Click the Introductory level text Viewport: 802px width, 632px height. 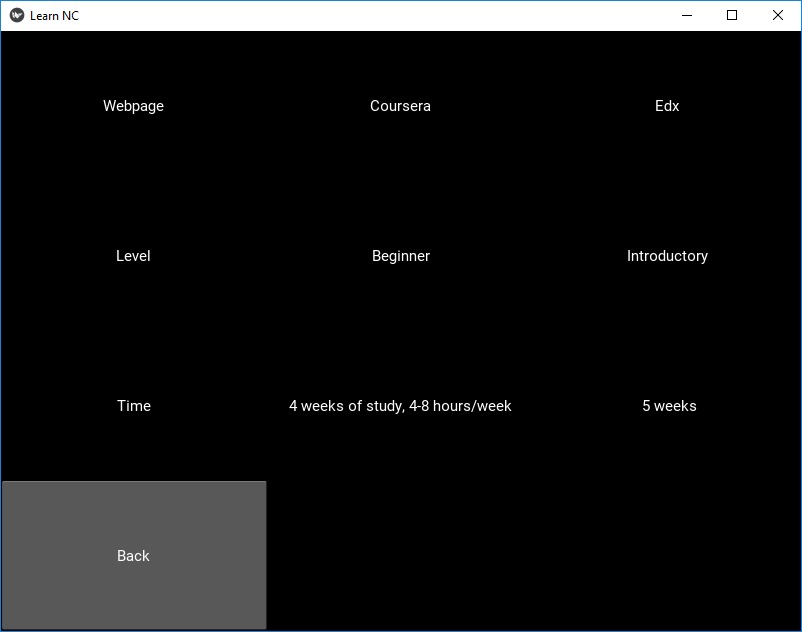tap(667, 256)
